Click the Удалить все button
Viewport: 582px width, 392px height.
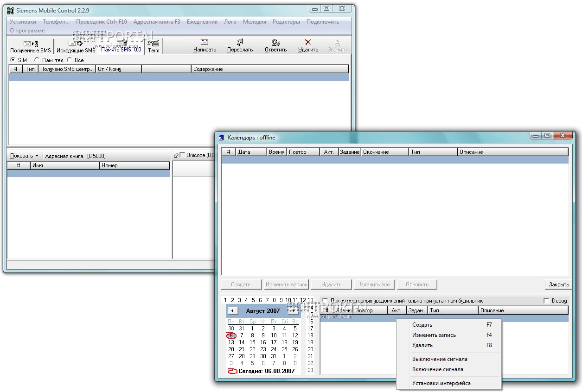(x=375, y=285)
